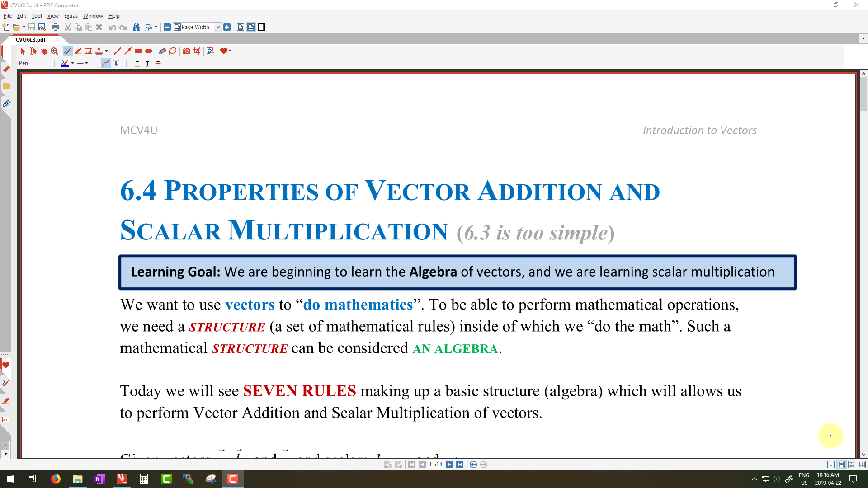Select the Marker highlighter tool

pos(78,51)
